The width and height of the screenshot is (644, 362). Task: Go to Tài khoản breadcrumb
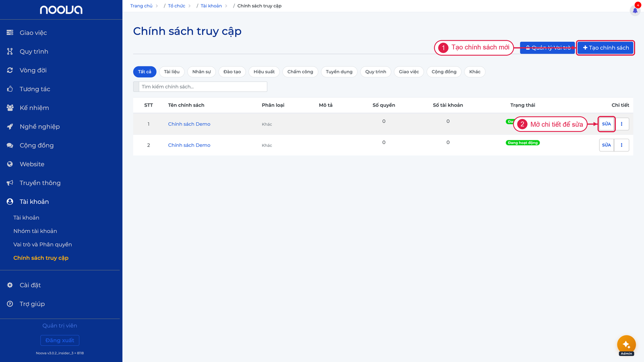(x=211, y=6)
